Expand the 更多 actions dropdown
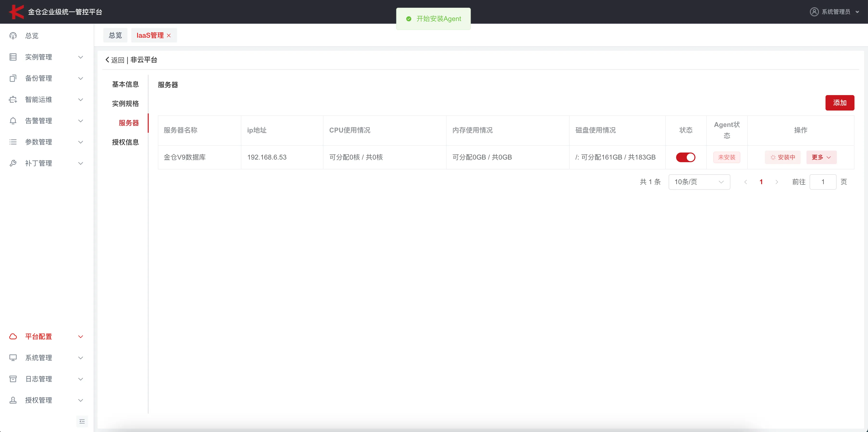This screenshot has height=432, width=868. pos(821,157)
